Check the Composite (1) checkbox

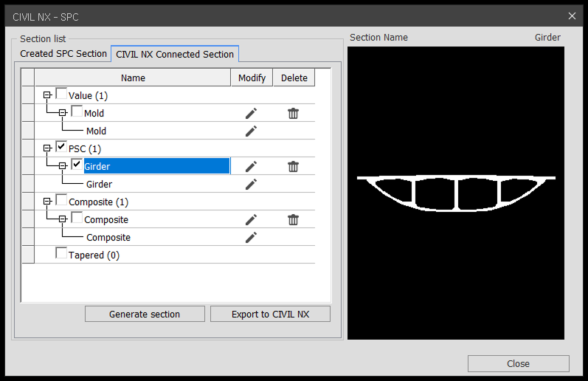coord(61,199)
